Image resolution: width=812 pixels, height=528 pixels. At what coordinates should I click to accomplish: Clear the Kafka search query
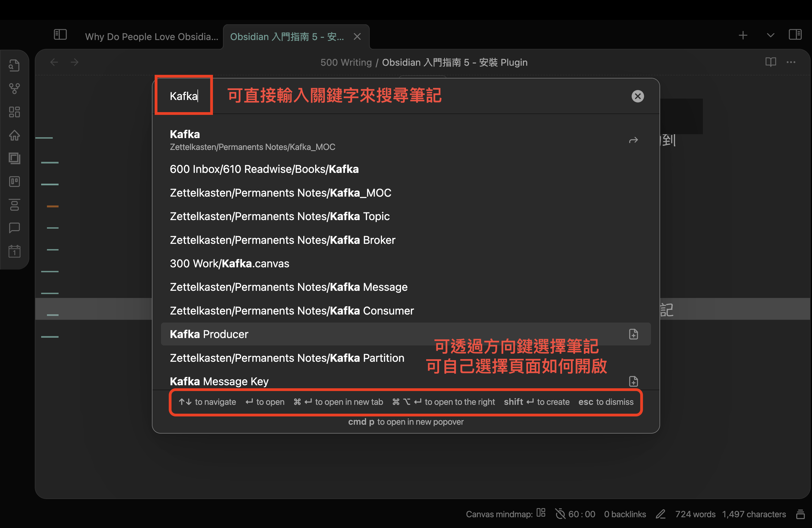pos(637,96)
